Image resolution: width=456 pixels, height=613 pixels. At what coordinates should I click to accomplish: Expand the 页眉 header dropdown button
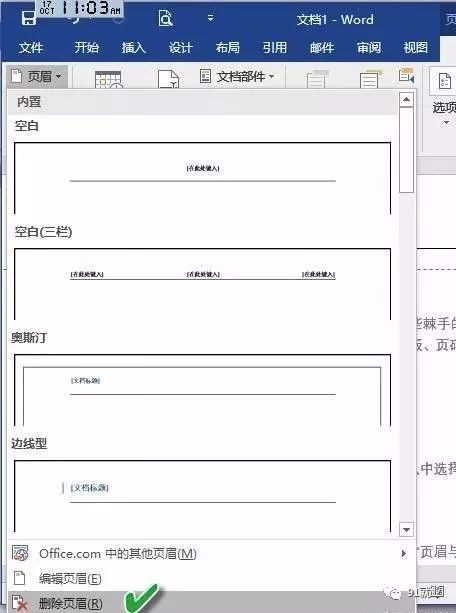(37, 76)
